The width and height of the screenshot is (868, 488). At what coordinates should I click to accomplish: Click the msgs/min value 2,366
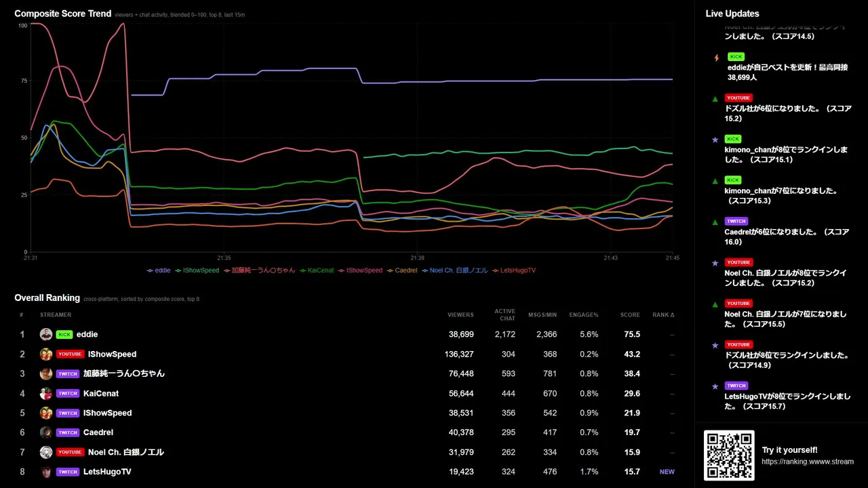point(546,334)
